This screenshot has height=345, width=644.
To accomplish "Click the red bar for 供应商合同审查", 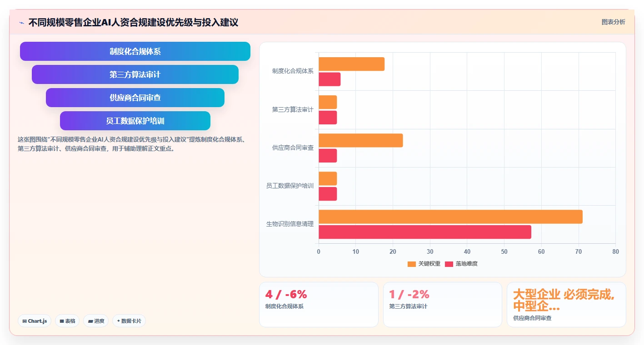I will coord(328,156).
